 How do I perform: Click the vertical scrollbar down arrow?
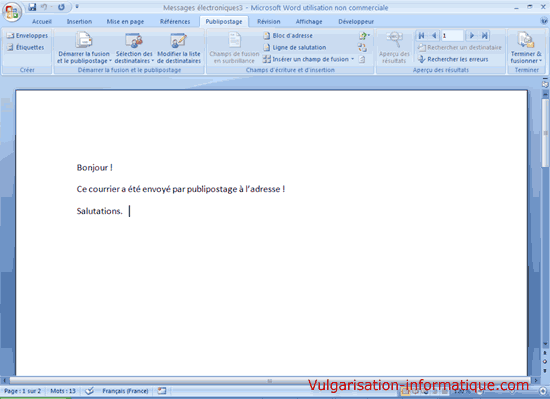(x=545, y=344)
